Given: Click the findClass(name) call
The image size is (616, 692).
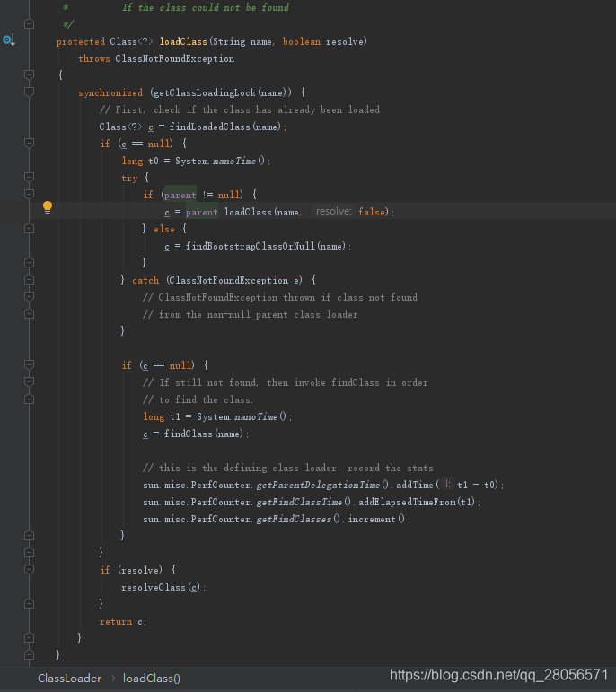Looking at the screenshot, I should [204, 434].
